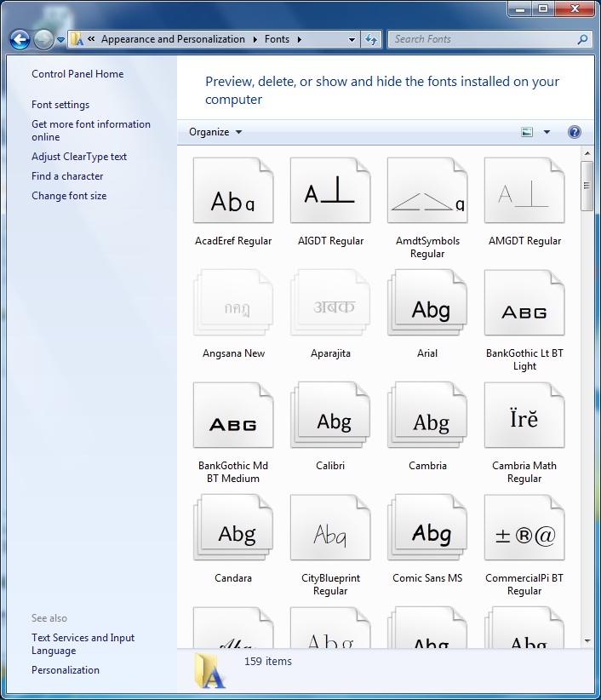The image size is (601, 700).
Task: Open the Personalization link
Action: tap(66, 670)
